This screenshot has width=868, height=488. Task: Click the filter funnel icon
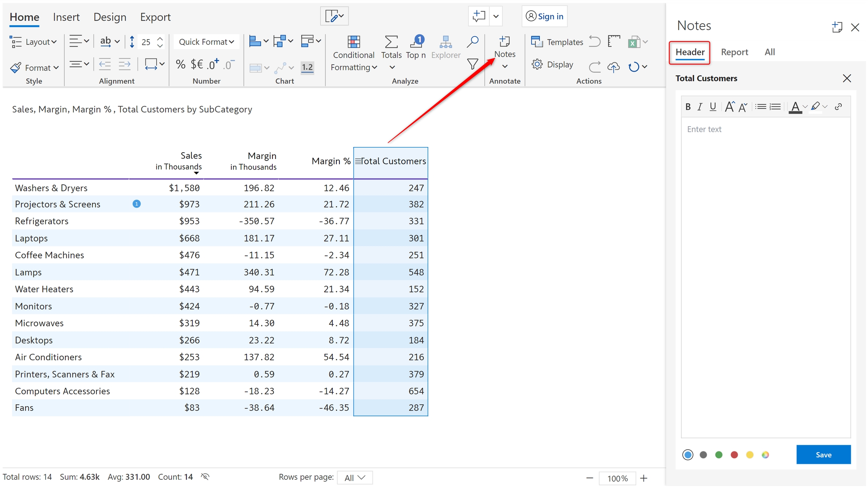(472, 64)
